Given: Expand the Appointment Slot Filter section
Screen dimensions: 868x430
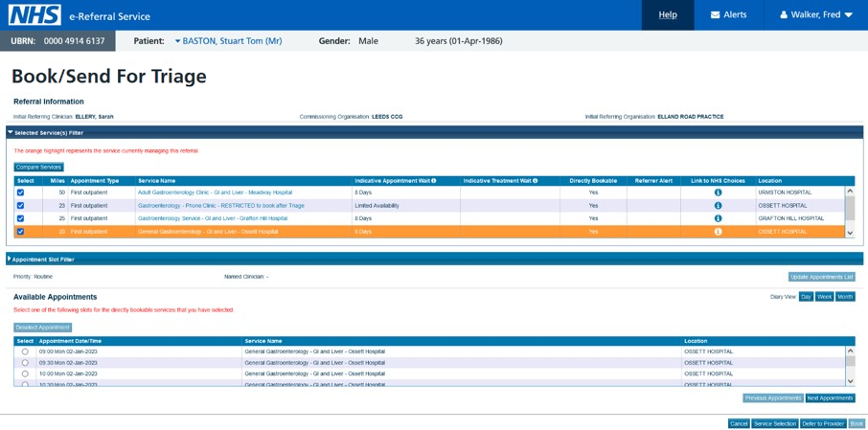Looking at the screenshot, I should tap(10, 259).
